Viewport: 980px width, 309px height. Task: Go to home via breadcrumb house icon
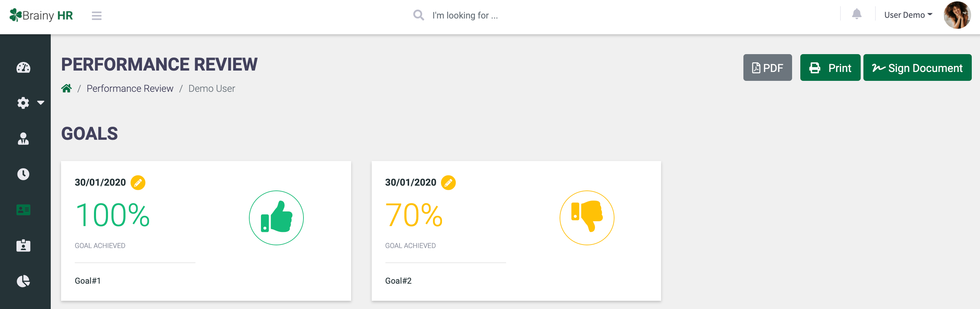pos(67,88)
